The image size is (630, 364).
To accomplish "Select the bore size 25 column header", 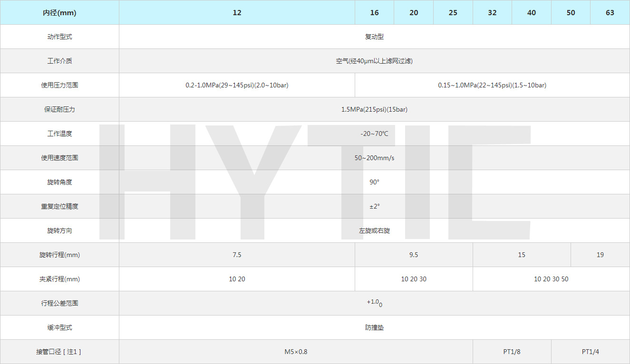I will pos(453,13).
